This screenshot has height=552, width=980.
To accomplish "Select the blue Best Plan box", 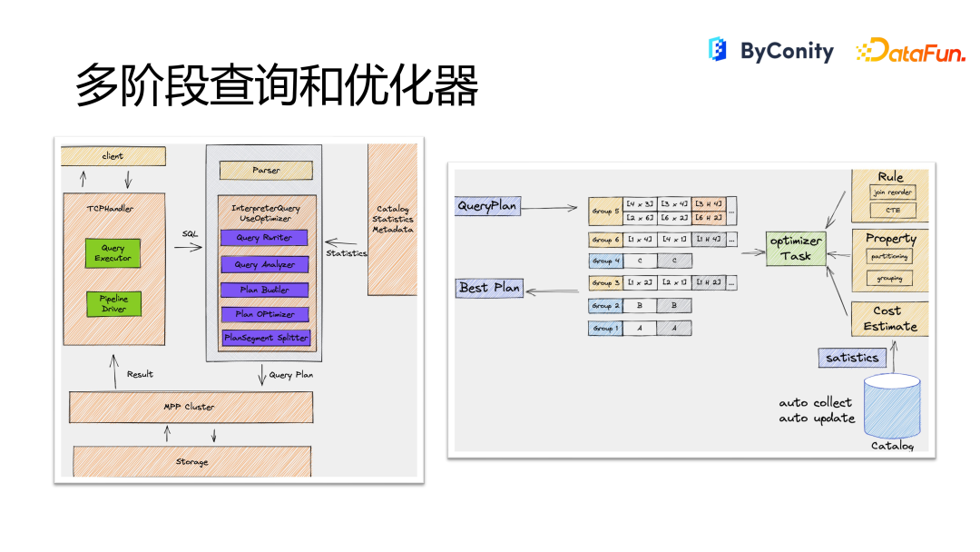I will coord(489,288).
